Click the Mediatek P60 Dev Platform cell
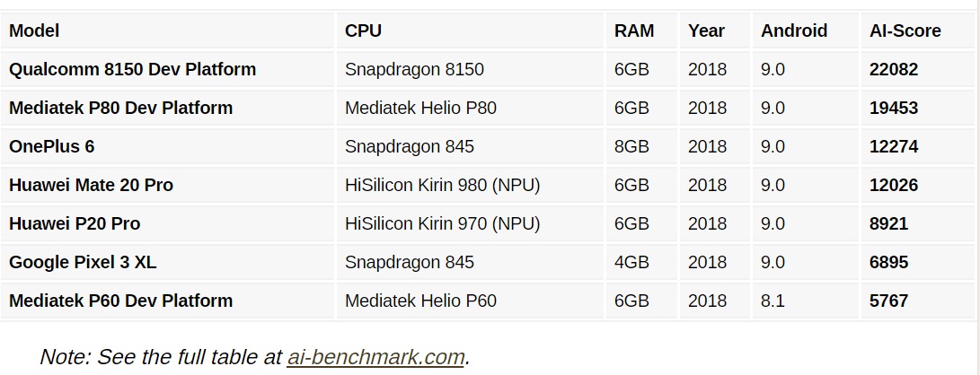This screenshot has width=980, height=375. click(120, 301)
